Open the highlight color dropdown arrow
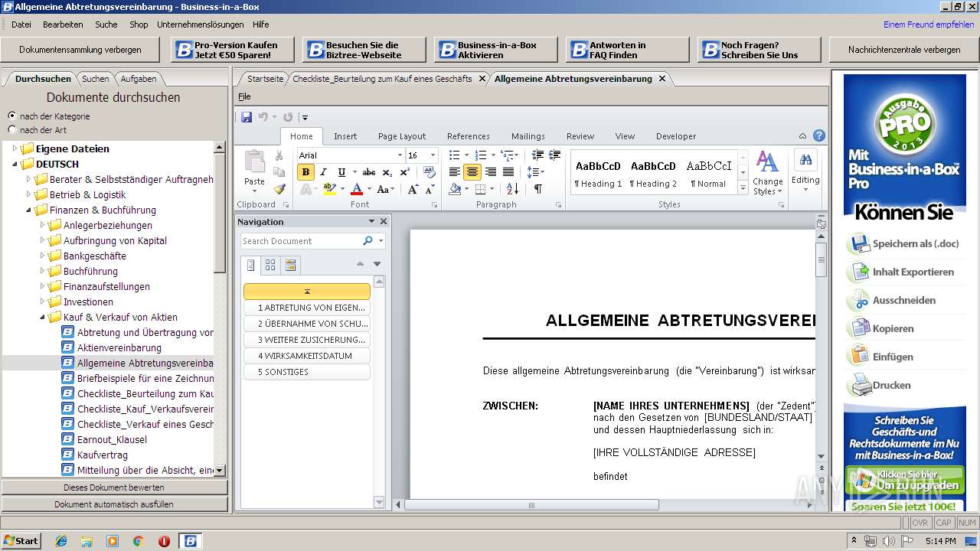Image resolution: width=980 pixels, height=551 pixels. pyautogui.click(x=341, y=189)
